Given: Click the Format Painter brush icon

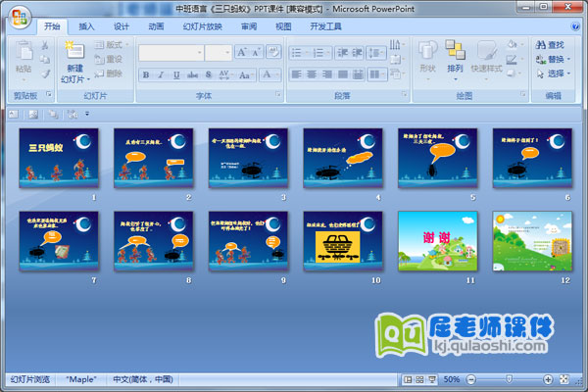Looking at the screenshot, I should (45, 73).
